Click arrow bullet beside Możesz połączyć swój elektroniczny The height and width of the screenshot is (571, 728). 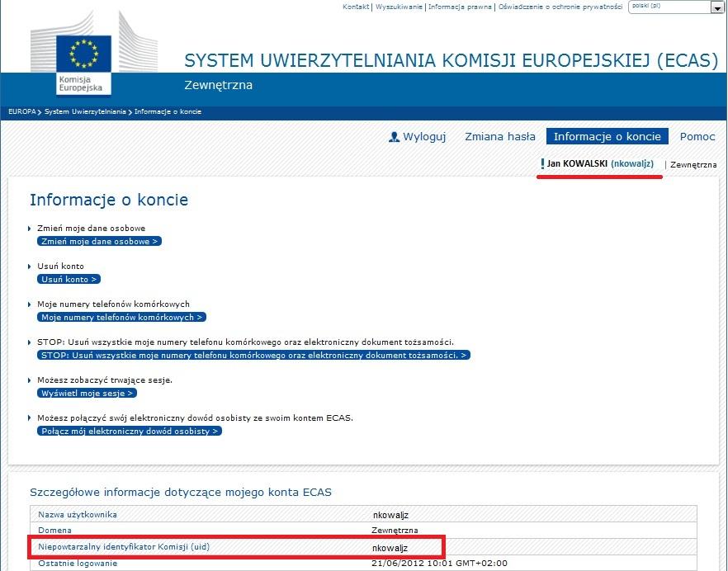tap(30, 418)
